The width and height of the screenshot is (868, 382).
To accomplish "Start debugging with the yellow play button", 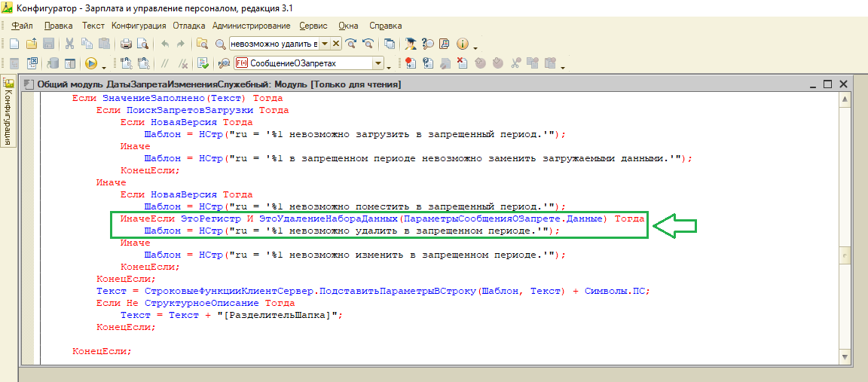I will coord(91,63).
